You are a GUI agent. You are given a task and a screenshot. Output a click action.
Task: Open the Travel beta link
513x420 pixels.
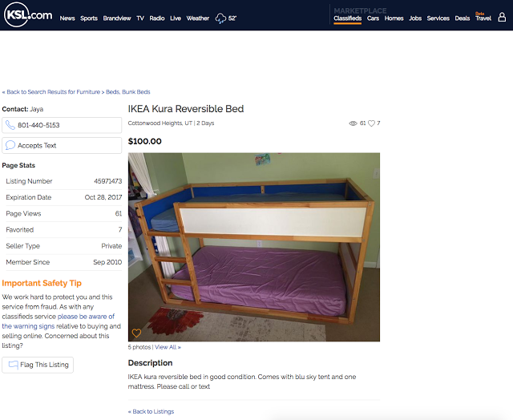(x=483, y=17)
